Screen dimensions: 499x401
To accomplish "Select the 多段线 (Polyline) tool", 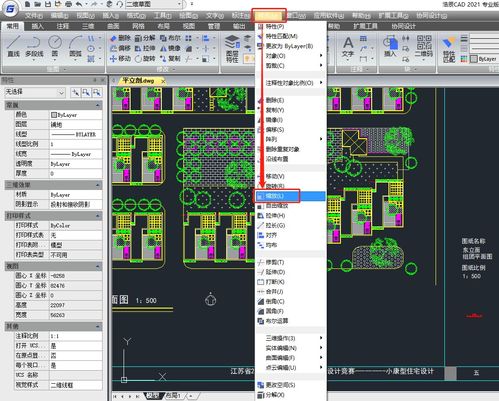I will 34,46.
